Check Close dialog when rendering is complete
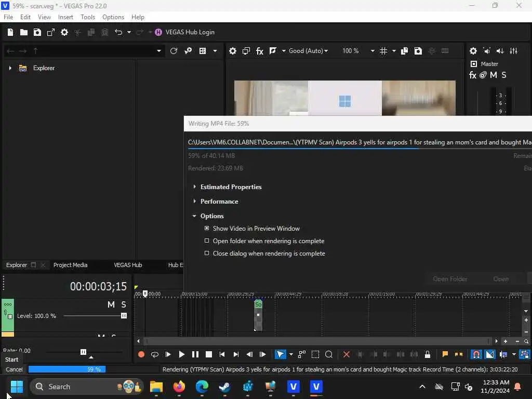 207,253
